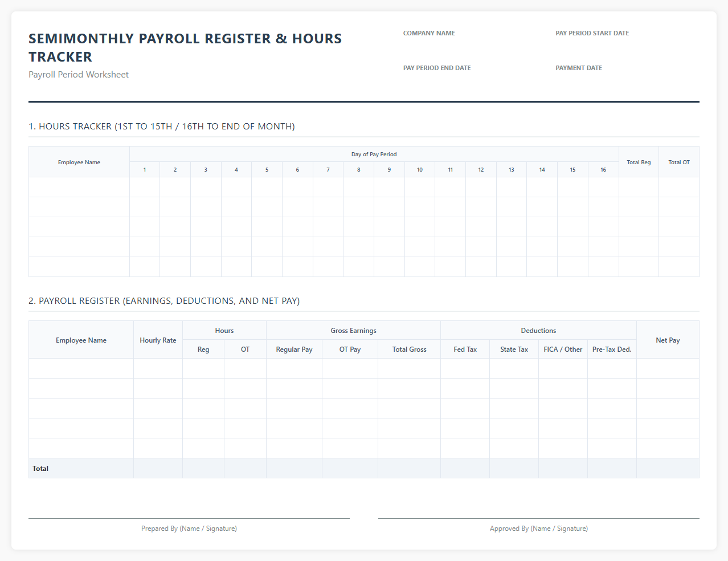728x561 pixels.
Task: Click day 7 column header
Action: [x=328, y=170]
